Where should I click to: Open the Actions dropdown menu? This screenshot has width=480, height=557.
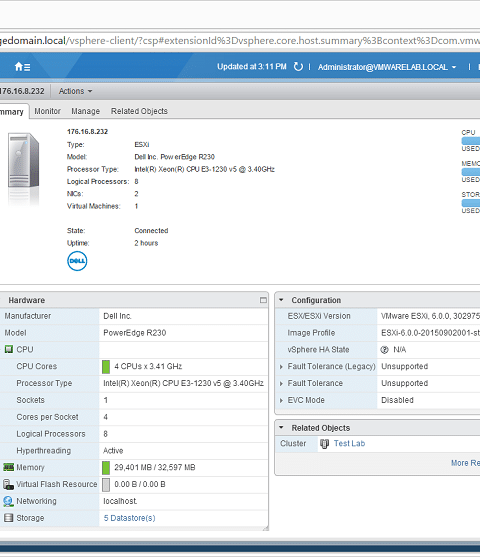(x=75, y=91)
